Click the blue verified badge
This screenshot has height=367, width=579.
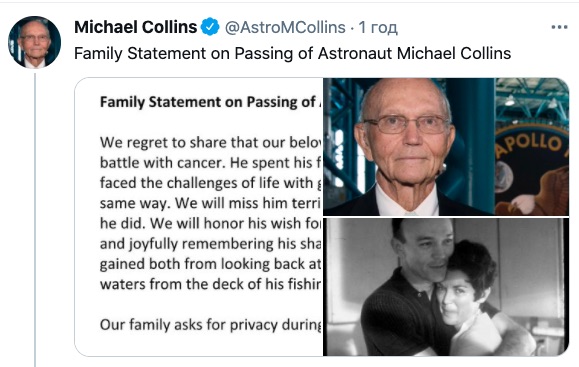coord(210,27)
